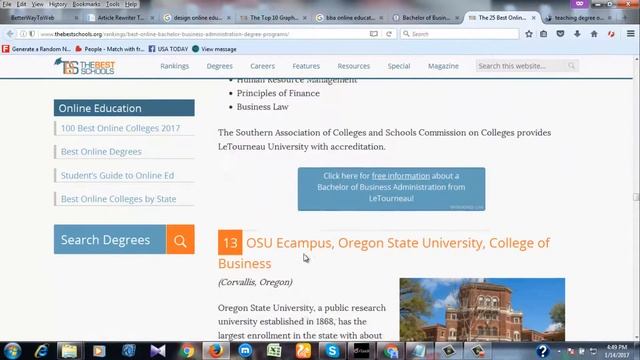
Task: Open Excel from the taskbar
Action: [x=274, y=351]
